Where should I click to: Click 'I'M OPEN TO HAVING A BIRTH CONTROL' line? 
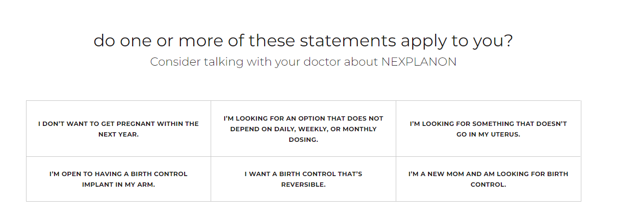click(x=119, y=174)
